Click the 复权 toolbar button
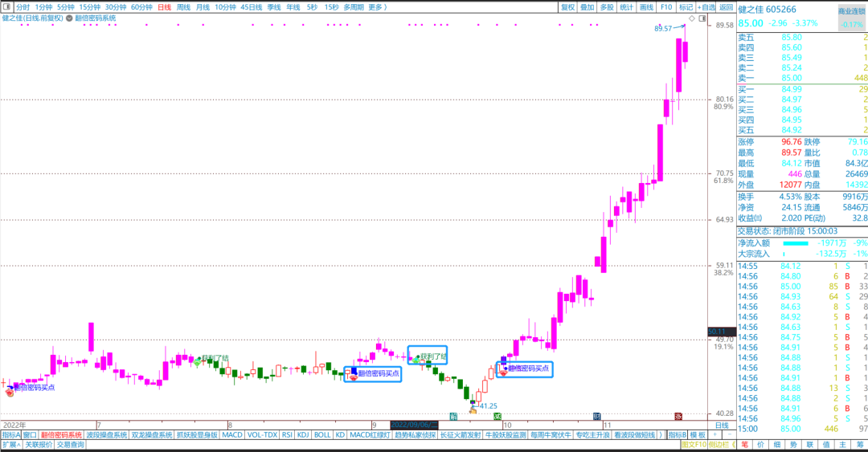868x452 pixels. (x=568, y=7)
